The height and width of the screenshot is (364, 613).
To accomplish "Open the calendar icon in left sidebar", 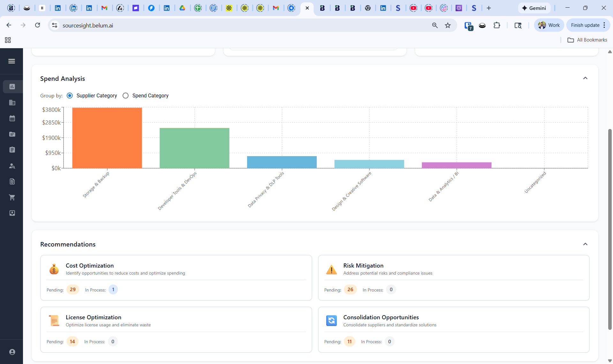I will coord(12,118).
